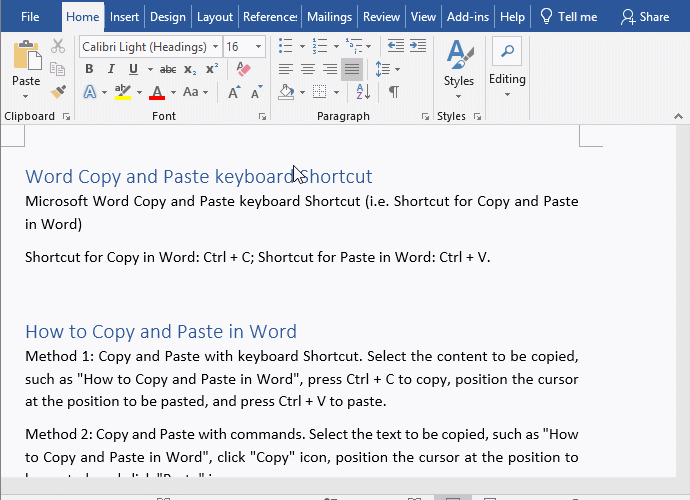Toggle justify alignment

tap(352, 69)
